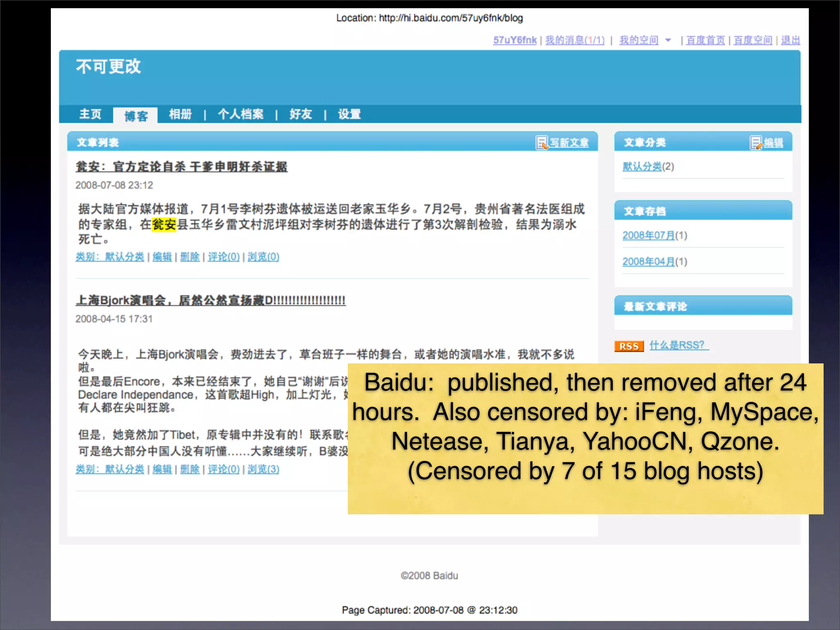
Task: Click the 文章列表 panel header
Action: [332, 142]
